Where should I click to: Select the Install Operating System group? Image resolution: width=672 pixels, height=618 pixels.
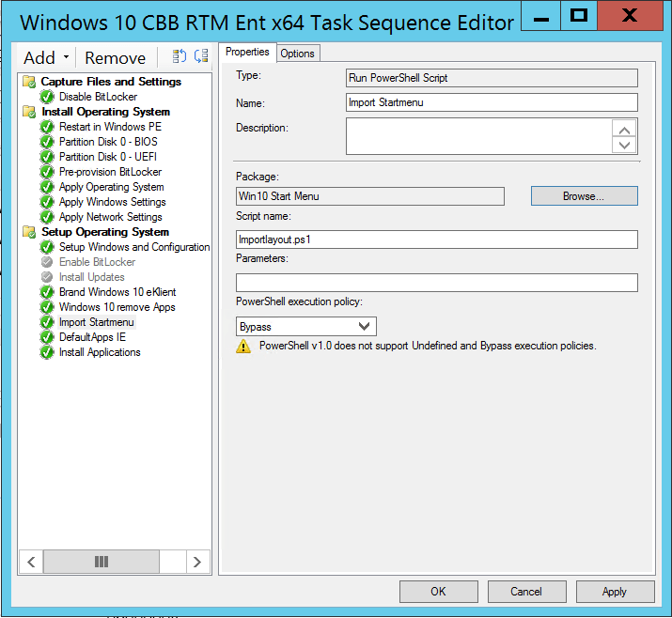[x=106, y=112]
